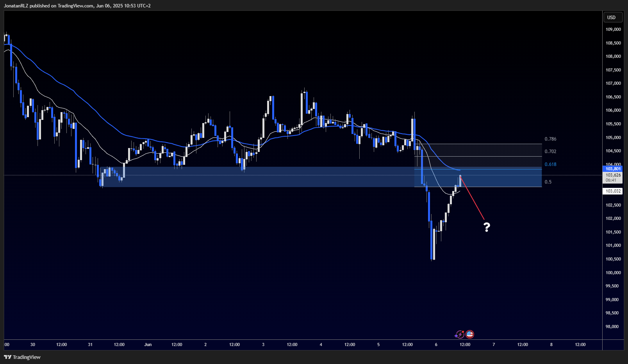
Task: Click 108,500 on the price scale
Action: point(613,43)
